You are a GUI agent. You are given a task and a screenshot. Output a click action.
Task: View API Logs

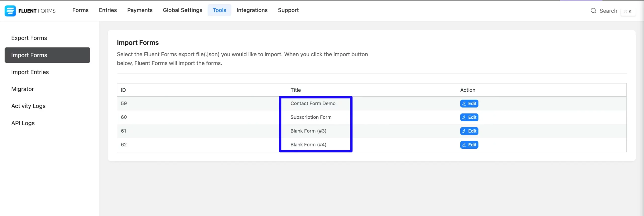pos(47,123)
